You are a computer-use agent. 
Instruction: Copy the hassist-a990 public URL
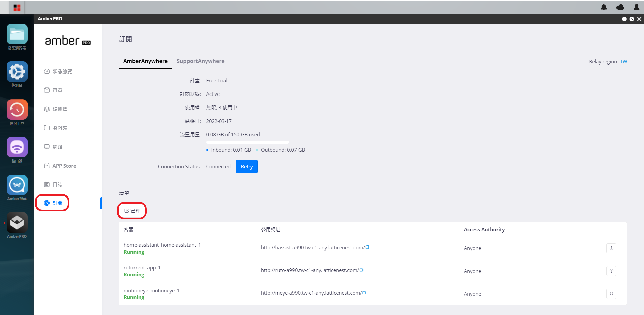tap(367, 247)
